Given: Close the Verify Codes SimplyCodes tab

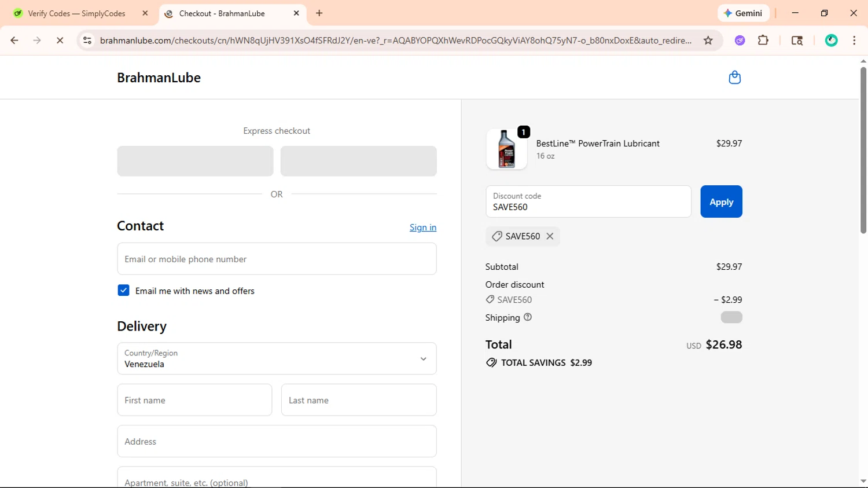Looking at the screenshot, I should coord(145,13).
